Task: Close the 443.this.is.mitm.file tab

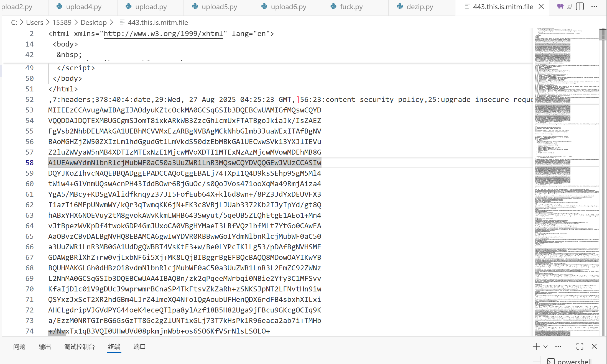Action: pos(541,7)
